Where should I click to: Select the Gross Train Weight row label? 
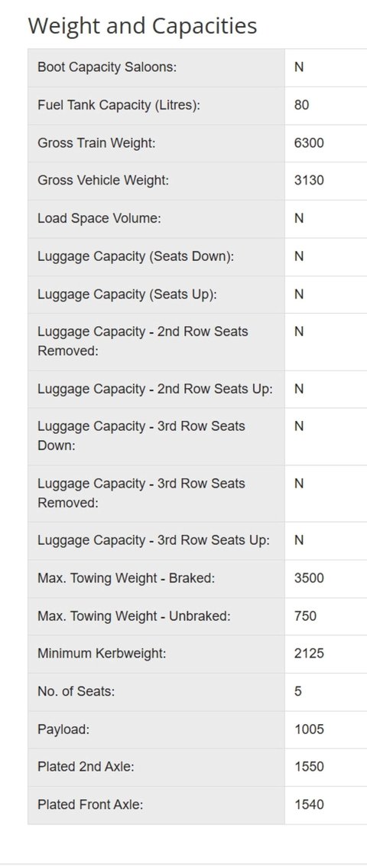pos(97,143)
